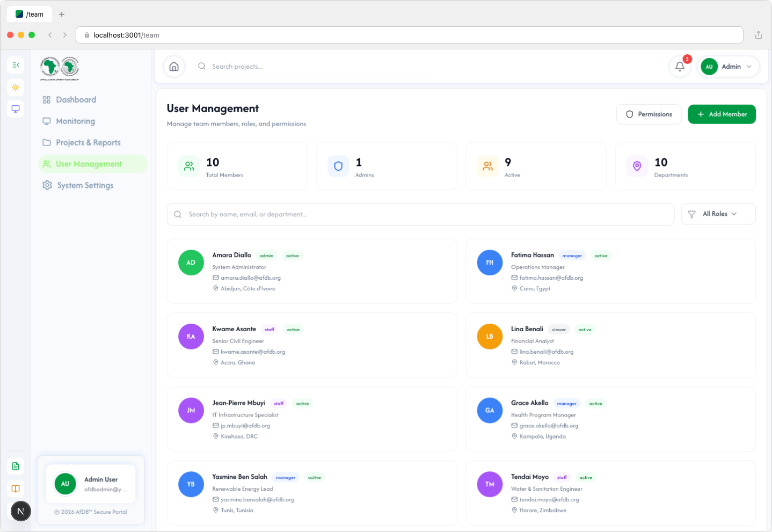Open notifications bell with 3 badge
Image resolution: width=772 pixels, height=532 pixels.
[x=680, y=67]
